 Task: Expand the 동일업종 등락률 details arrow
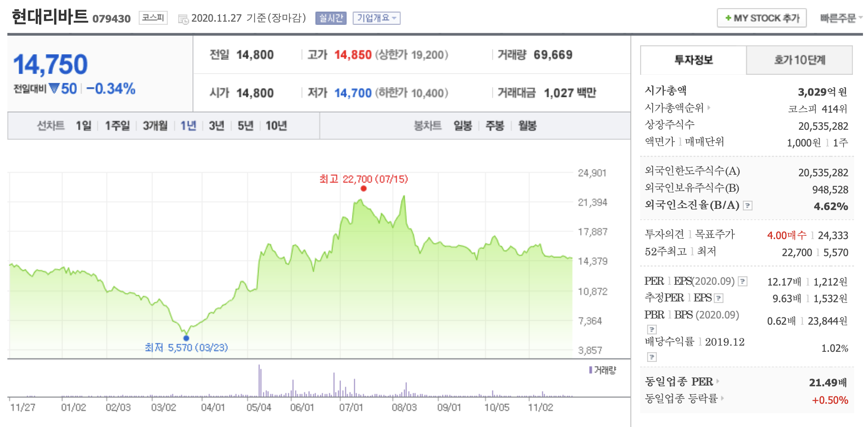pos(723,398)
